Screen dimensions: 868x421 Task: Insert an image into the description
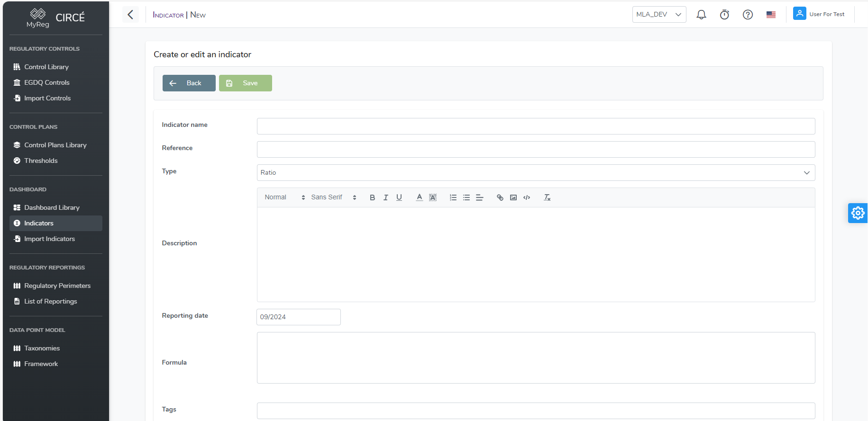pos(513,197)
